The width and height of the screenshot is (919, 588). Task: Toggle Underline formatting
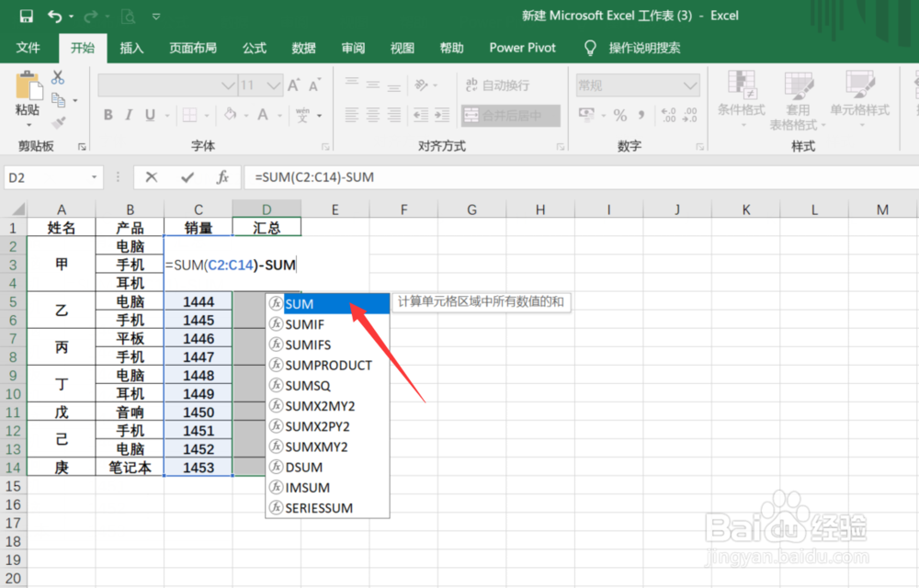[x=150, y=115]
